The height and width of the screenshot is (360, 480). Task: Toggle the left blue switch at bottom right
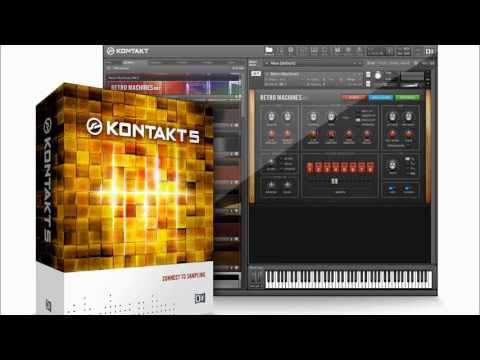[x=392, y=189]
